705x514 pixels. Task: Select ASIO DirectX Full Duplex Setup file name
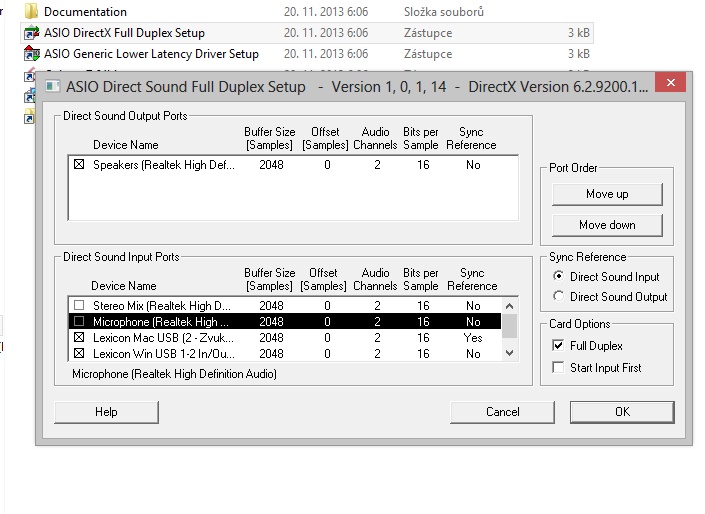124,33
